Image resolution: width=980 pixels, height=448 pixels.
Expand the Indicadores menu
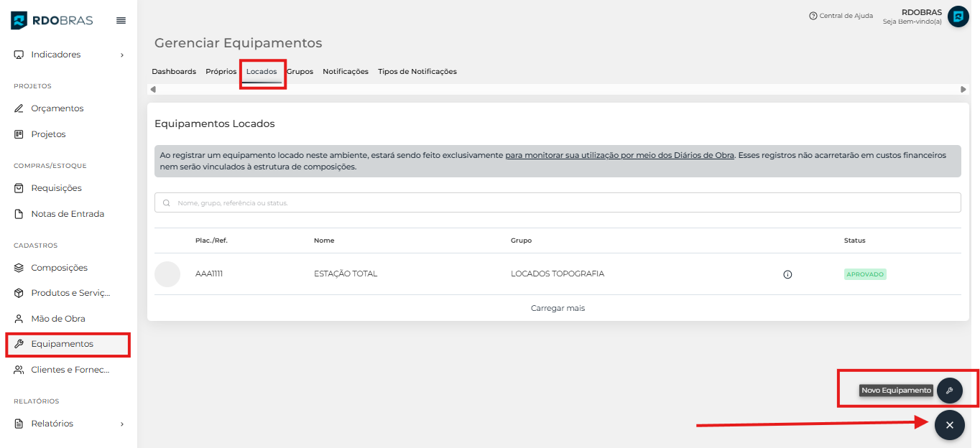point(68,55)
